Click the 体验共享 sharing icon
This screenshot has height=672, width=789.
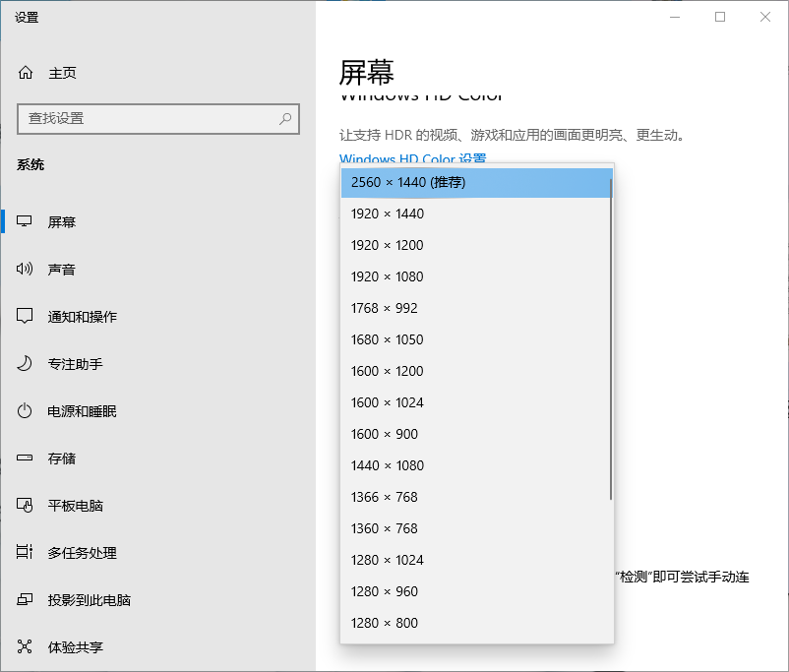(x=25, y=646)
